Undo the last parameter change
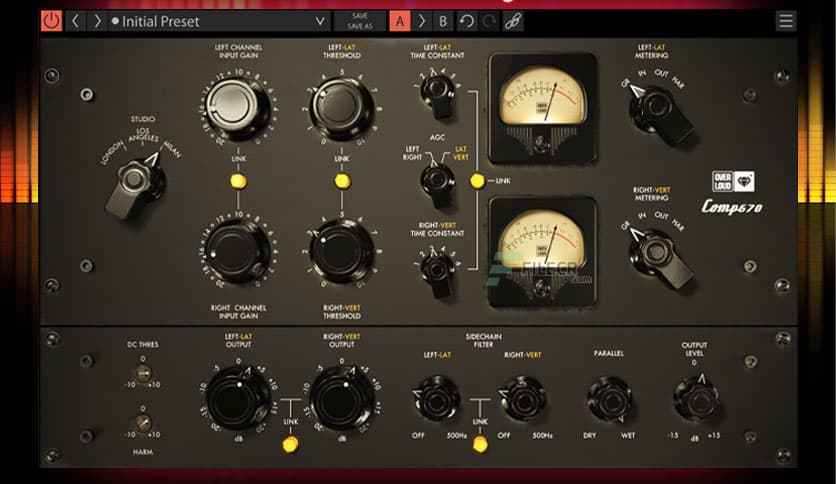Viewport: 836px width, 484px height. 467,21
